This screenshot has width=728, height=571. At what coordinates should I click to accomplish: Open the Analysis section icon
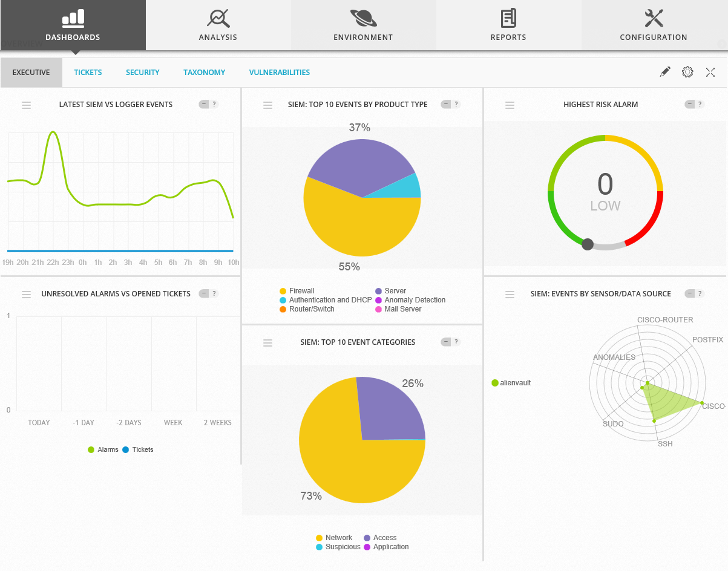coord(218,19)
